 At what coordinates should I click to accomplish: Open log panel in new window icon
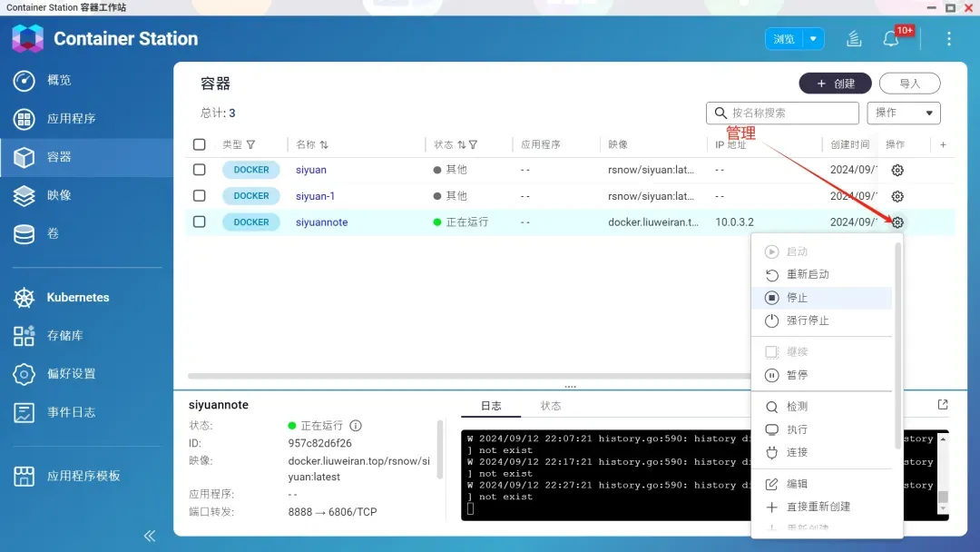pyautogui.click(x=943, y=405)
